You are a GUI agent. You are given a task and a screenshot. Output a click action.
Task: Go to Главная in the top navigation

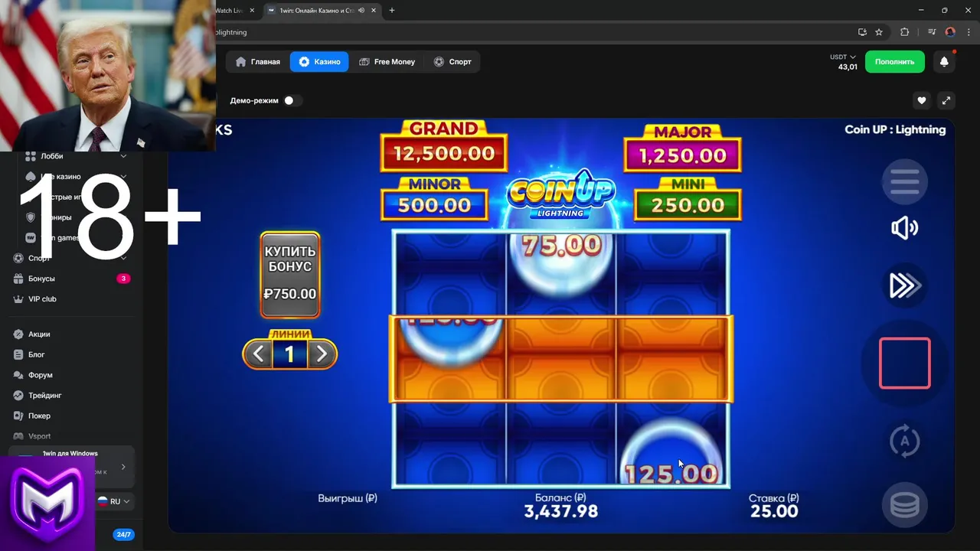coord(258,62)
